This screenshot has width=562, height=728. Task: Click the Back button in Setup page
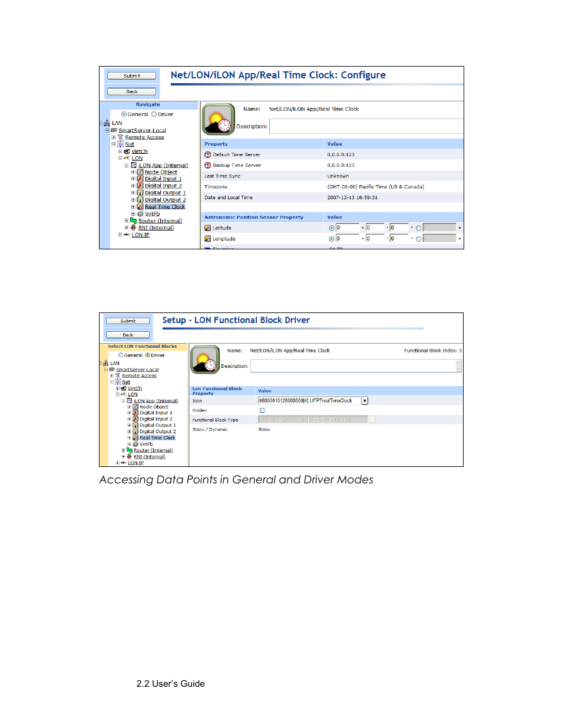[128, 335]
